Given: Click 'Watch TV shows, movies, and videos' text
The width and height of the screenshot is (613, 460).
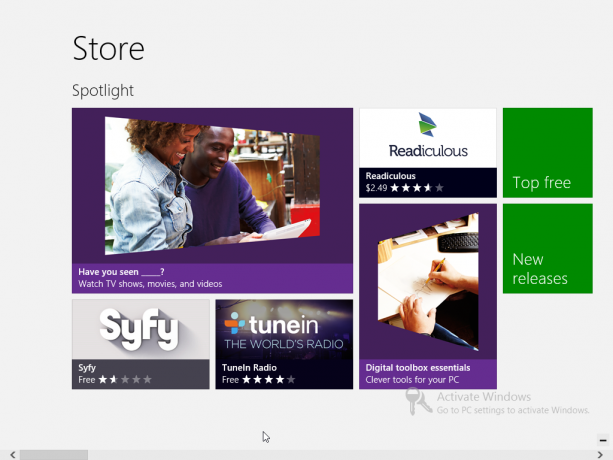Looking at the screenshot, I should [x=150, y=284].
